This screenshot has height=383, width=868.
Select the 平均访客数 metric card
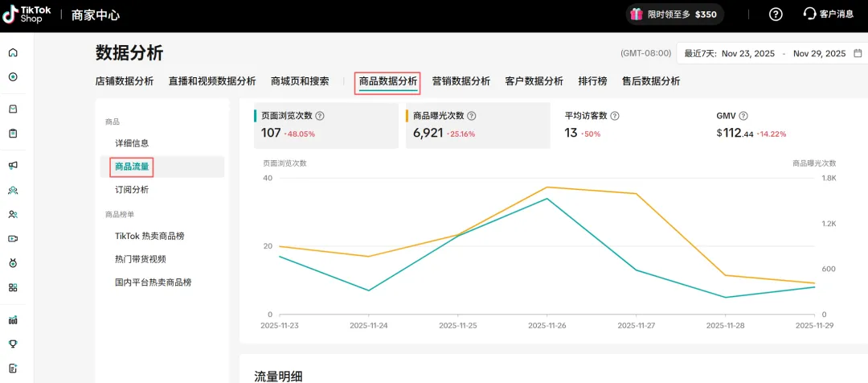(x=628, y=126)
